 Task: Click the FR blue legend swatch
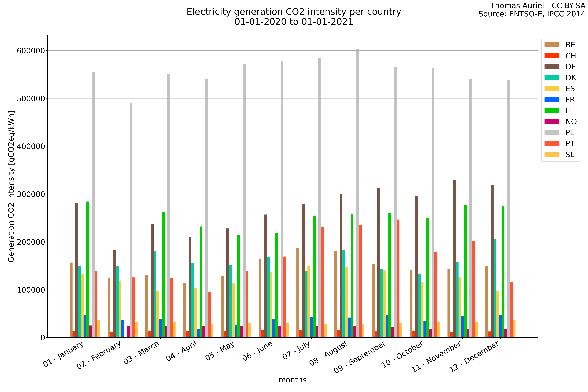[552, 99]
